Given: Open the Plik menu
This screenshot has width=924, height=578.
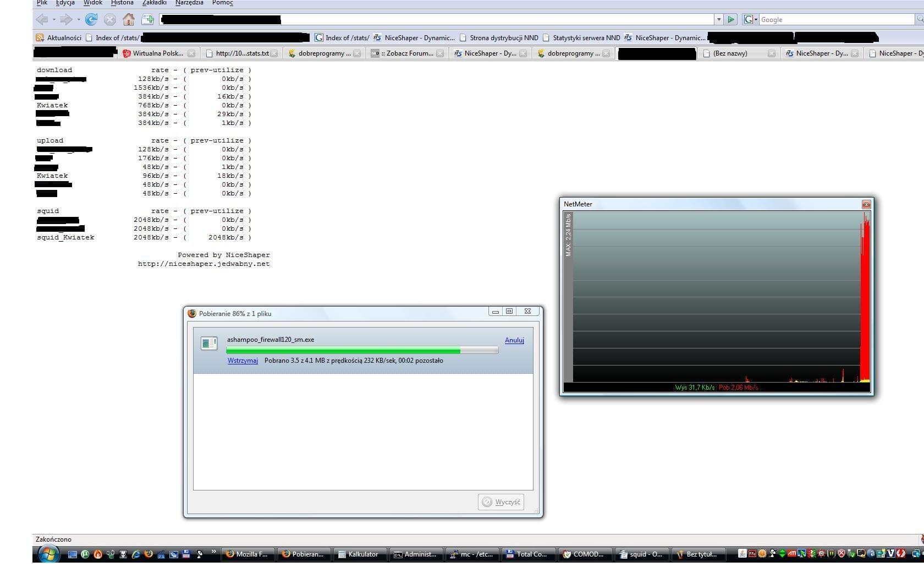Looking at the screenshot, I should click(42, 3).
